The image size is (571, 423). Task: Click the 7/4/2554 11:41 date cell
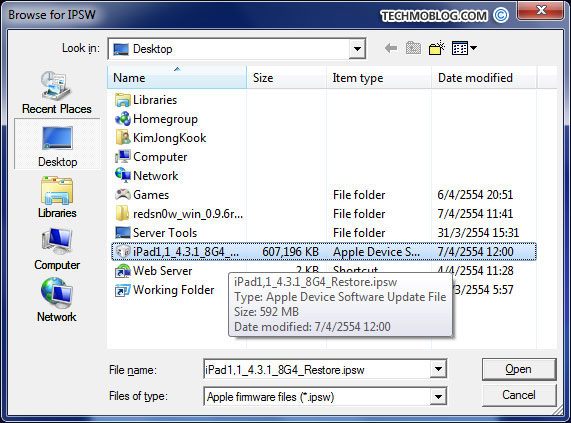pos(475,214)
